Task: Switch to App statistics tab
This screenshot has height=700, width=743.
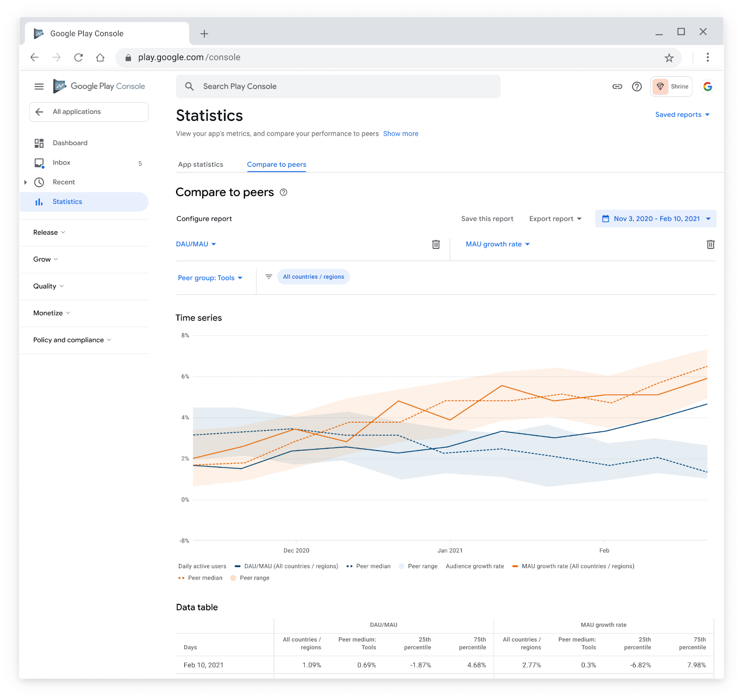Action: tap(201, 164)
